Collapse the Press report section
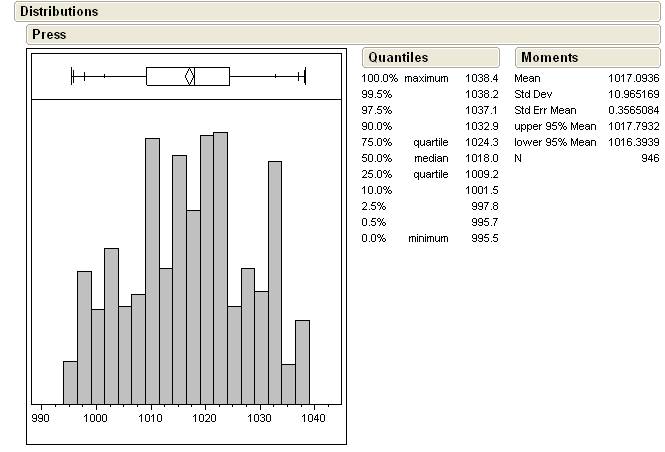Image resolution: width=665 pixels, height=452 pixels. coord(49,34)
